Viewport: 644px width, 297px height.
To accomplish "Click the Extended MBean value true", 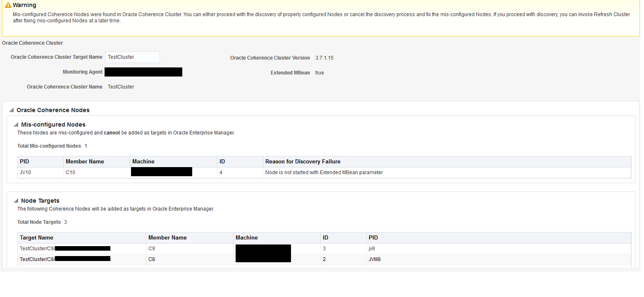I will pyautogui.click(x=320, y=73).
